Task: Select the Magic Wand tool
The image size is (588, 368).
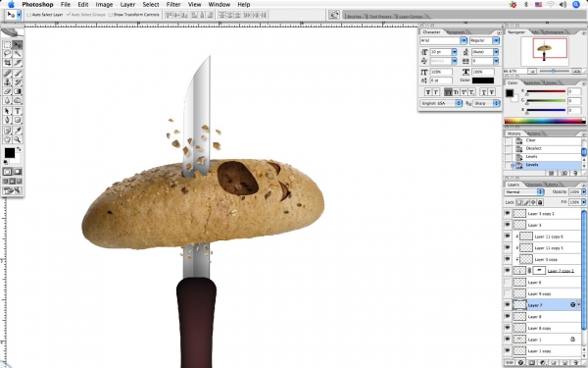Action: coord(18,54)
